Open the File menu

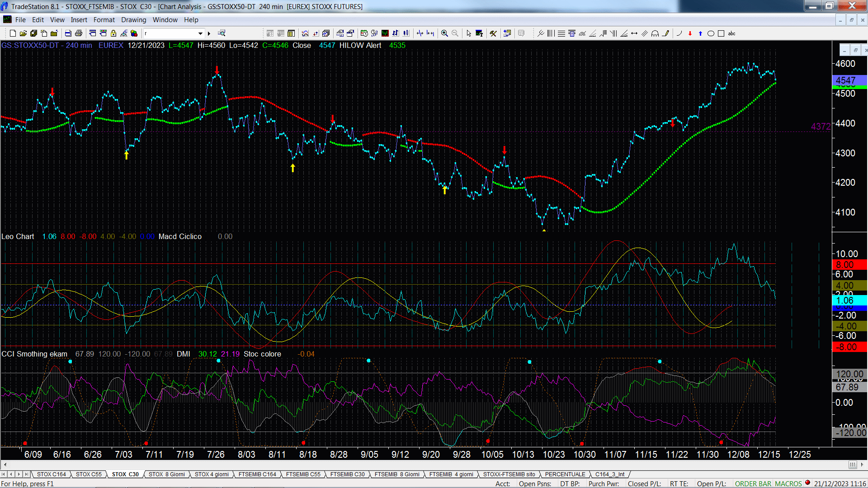coord(20,20)
